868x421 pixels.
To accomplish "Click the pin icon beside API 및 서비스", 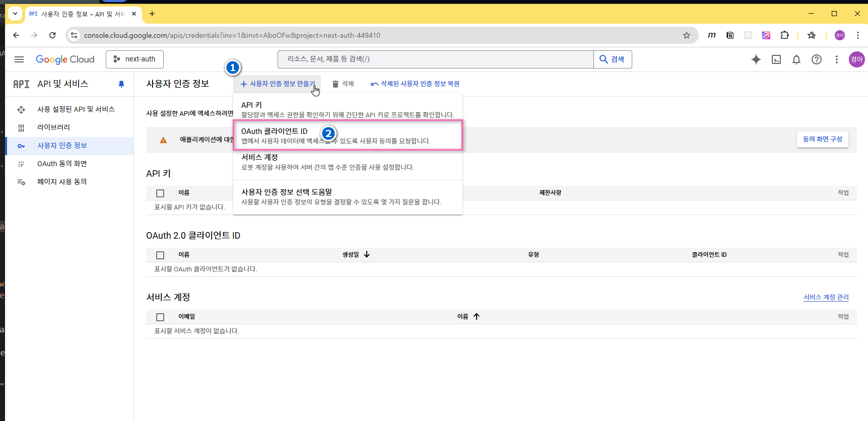I will coord(121,84).
